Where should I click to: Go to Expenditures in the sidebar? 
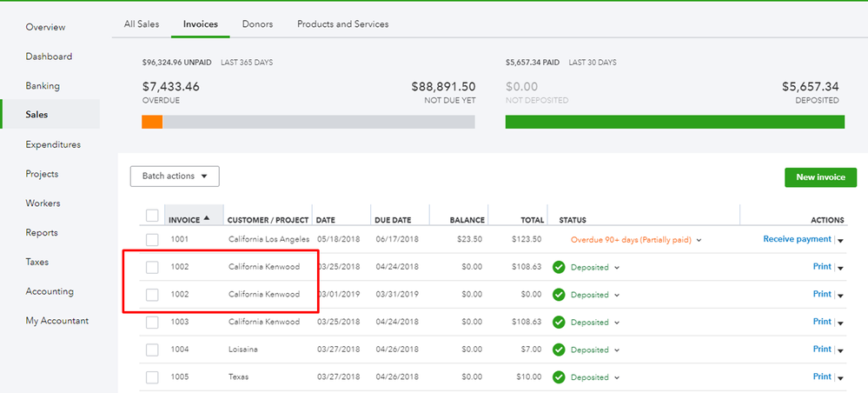pos(53,144)
